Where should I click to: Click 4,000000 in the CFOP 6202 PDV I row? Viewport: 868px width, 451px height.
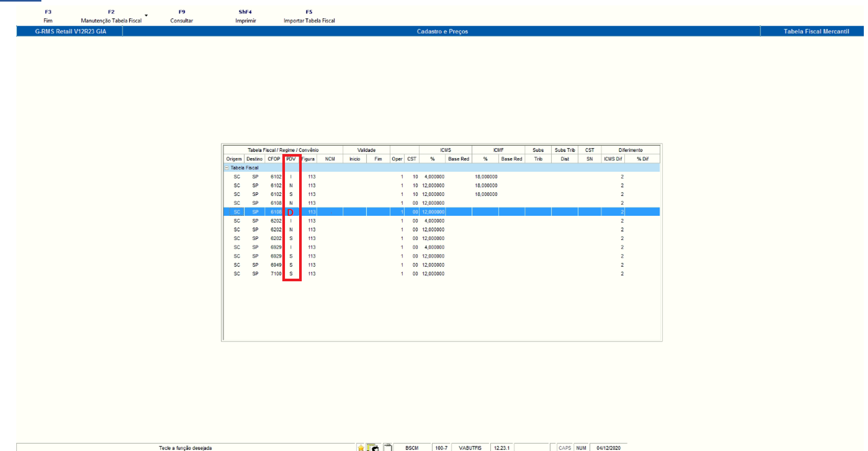pyautogui.click(x=434, y=221)
